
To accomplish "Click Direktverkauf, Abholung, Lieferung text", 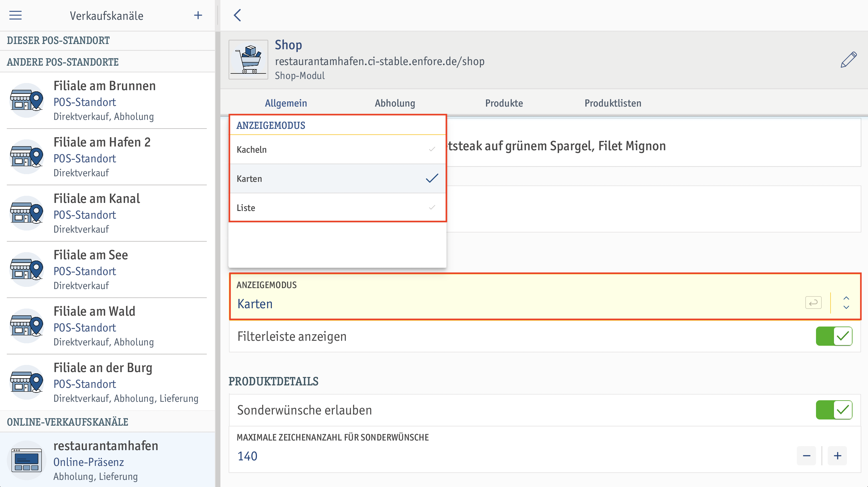I will tap(126, 398).
